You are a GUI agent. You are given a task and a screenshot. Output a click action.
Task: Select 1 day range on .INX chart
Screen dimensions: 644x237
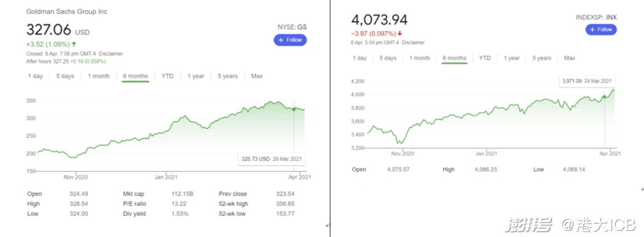tap(359, 58)
